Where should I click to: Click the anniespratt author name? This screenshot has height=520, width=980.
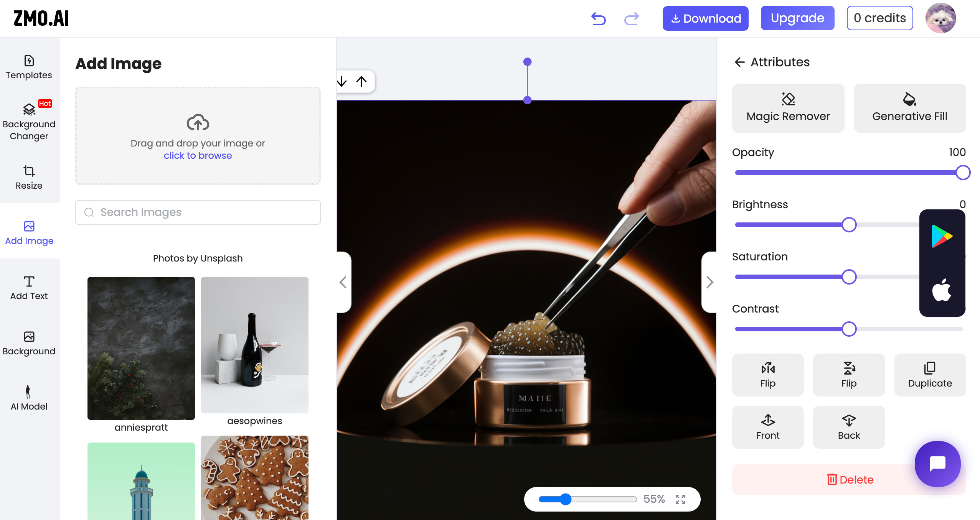(141, 428)
